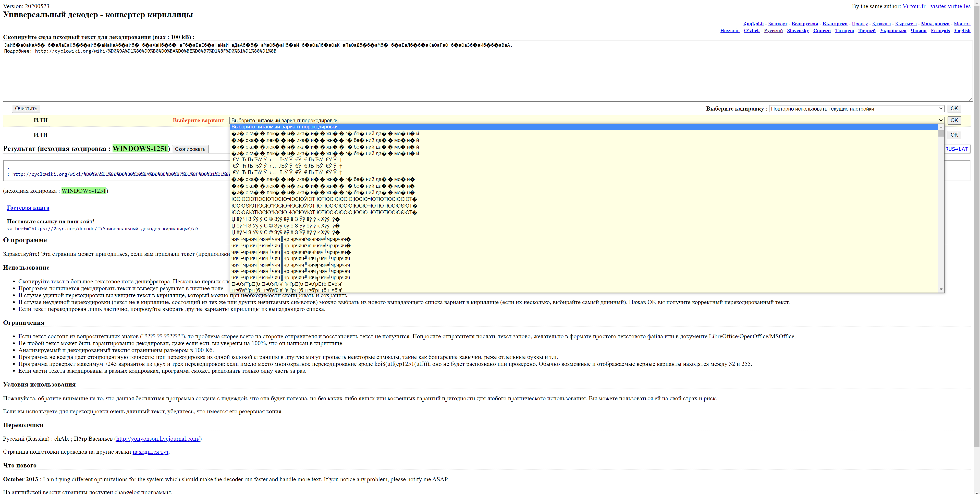Open the yonyonson.livejournal.com link
980x494 pixels.
(157, 438)
